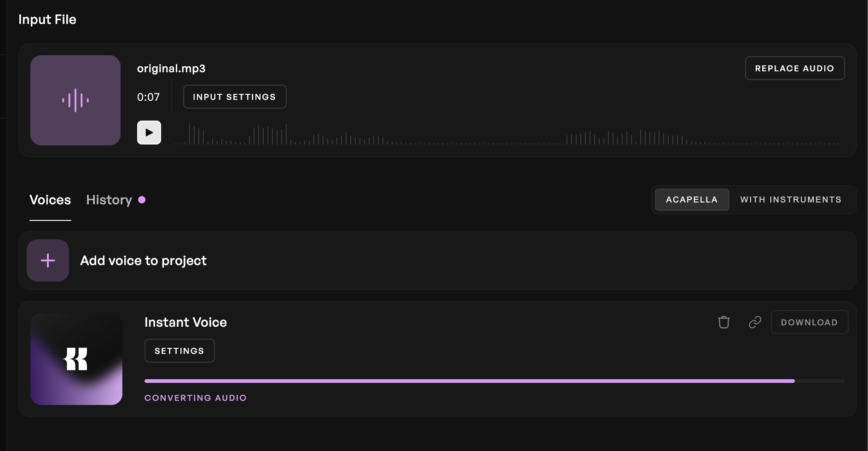Click the Add voice to project label

tap(143, 260)
